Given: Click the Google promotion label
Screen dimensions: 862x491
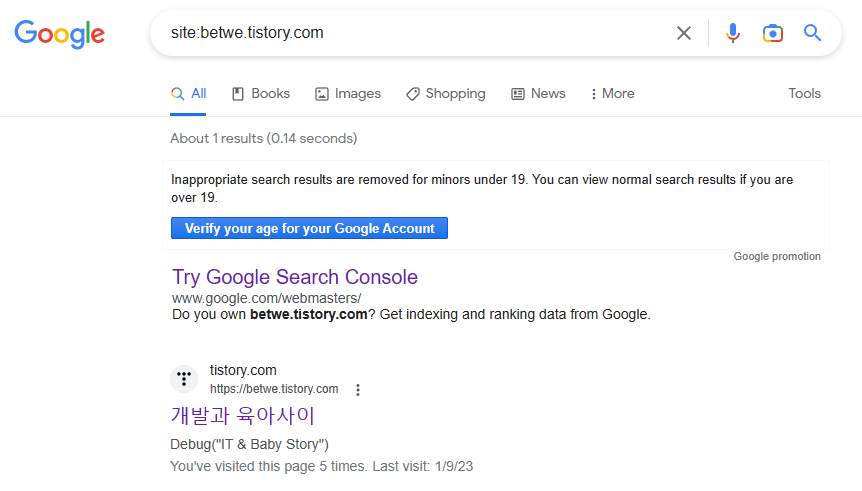Looking at the screenshot, I should (777, 256).
